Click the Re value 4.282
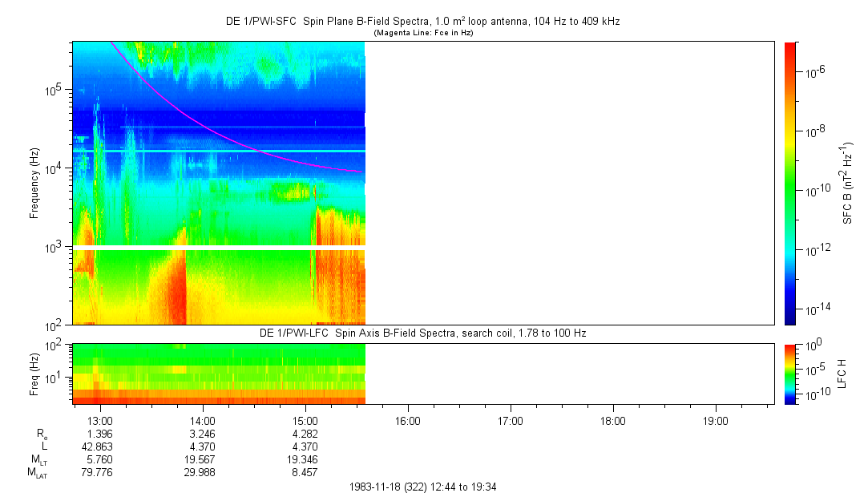 pos(305,433)
